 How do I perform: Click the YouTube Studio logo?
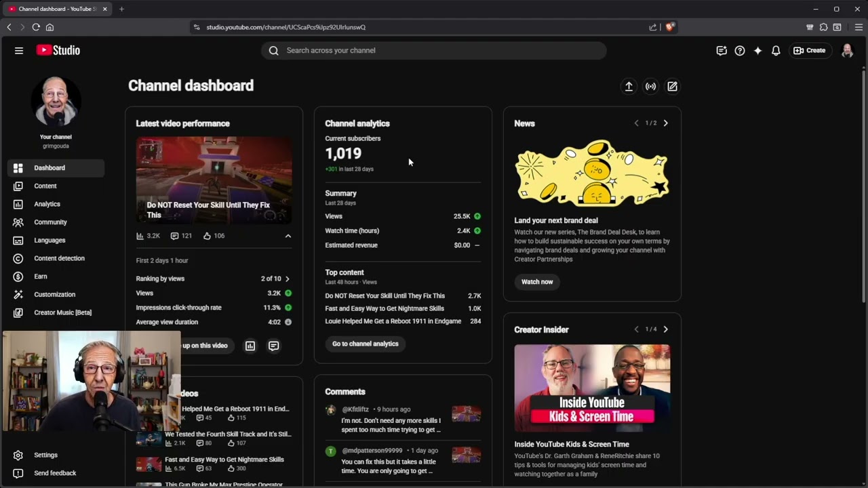pos(58,50)
